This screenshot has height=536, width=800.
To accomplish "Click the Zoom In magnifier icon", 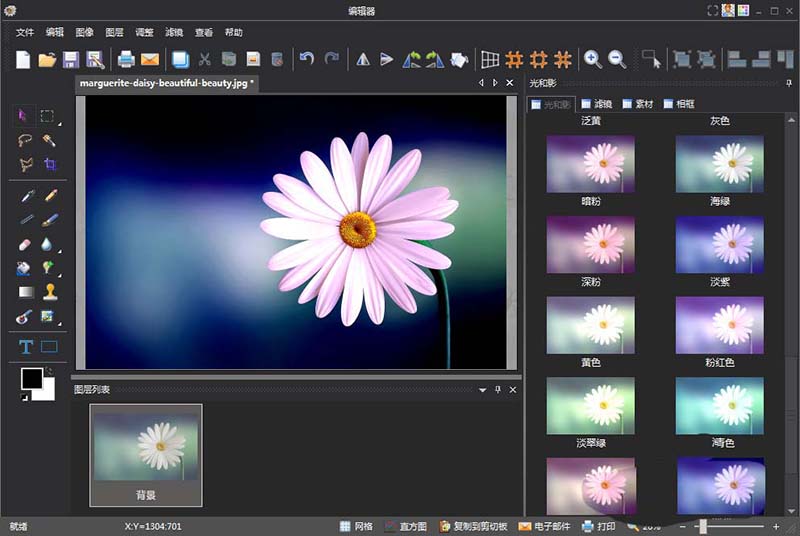I will point(592,59).
